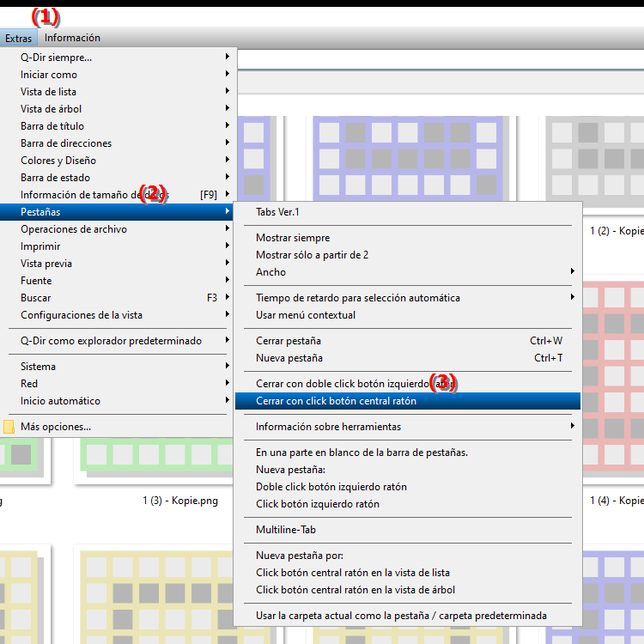Open Información de tamaño de datos entry
The height and width of the screenshot is (644, 644).
[x=117, y=195]
